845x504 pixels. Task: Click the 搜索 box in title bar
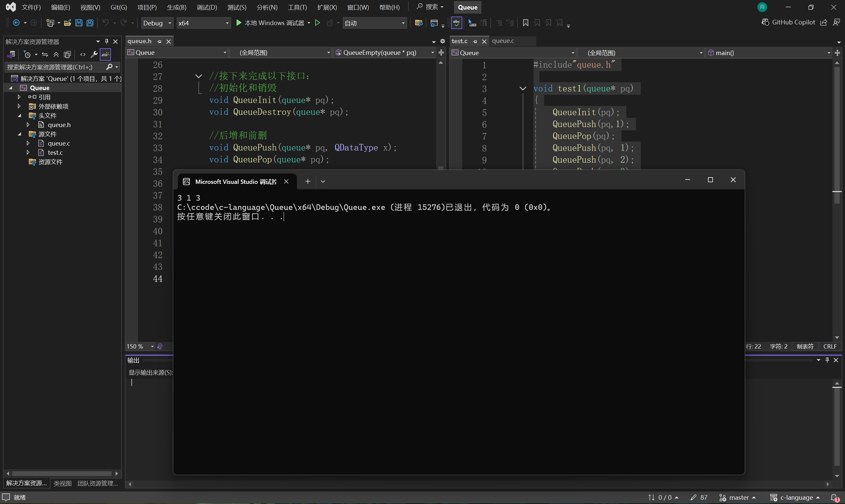430,7
